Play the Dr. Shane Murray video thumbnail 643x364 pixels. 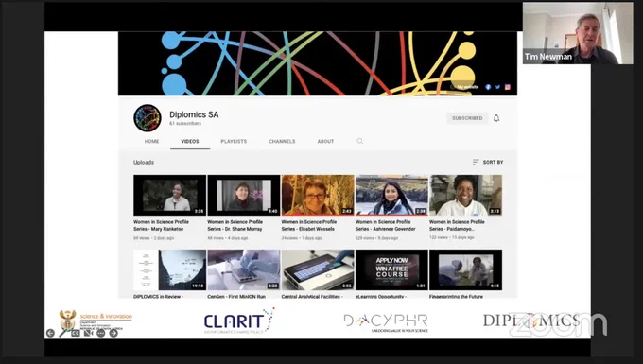[244, 195]
